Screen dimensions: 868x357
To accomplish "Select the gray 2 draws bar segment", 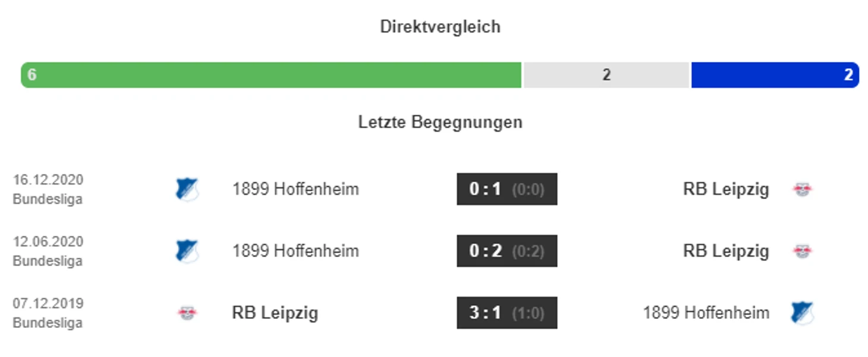I will [x=606, y=75].
